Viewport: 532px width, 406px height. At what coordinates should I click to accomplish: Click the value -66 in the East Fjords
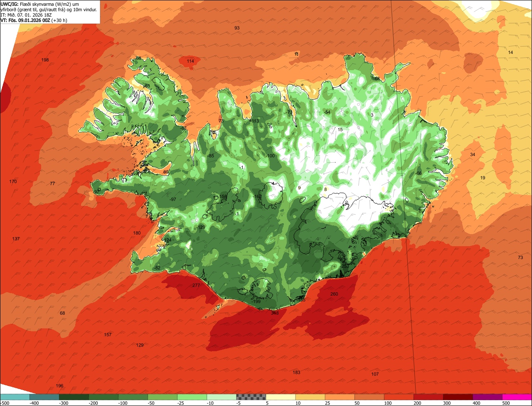click(x=419, y=173)
